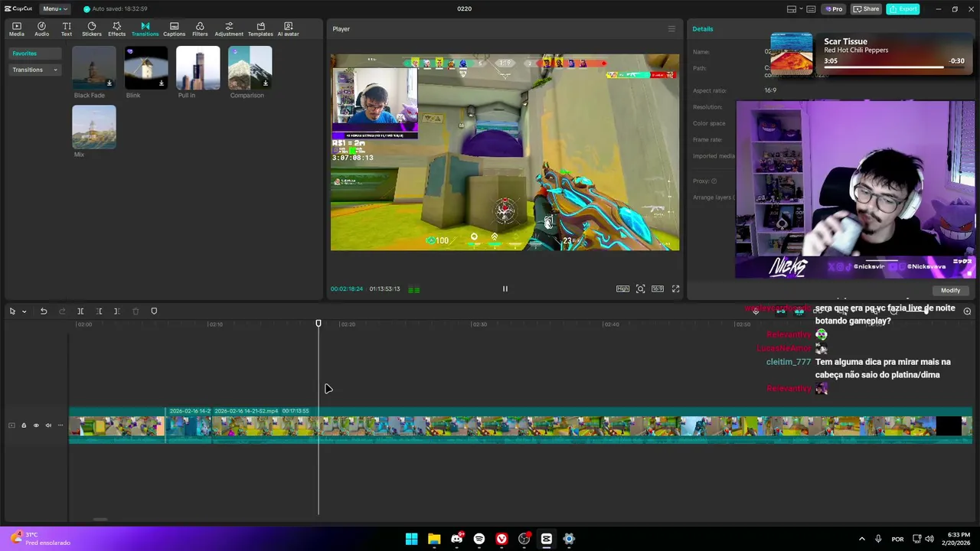Image resolution: width=980 pixels, height=551 pixels.
Task: Delete right of playhead
Action: [x=116, y=311]
